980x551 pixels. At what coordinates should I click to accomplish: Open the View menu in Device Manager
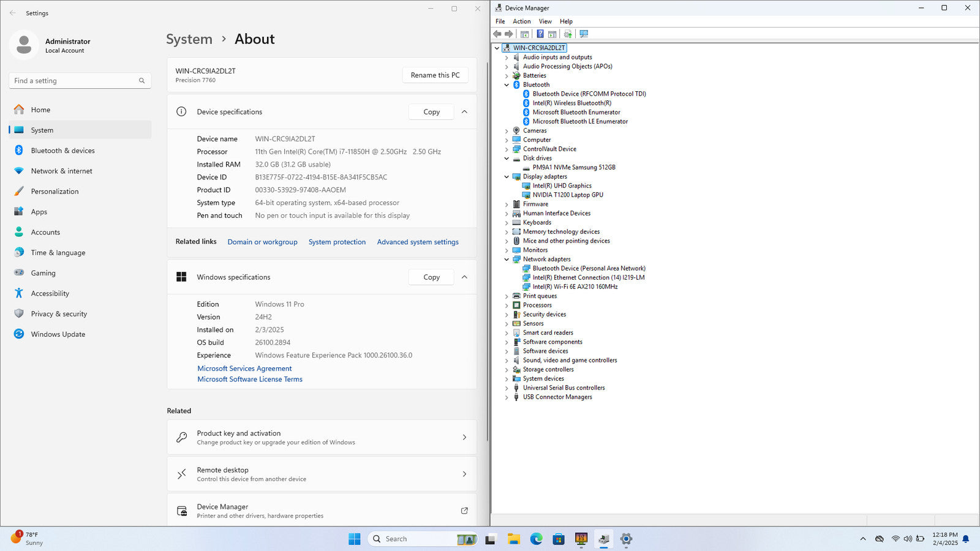[x=545, y=21]
